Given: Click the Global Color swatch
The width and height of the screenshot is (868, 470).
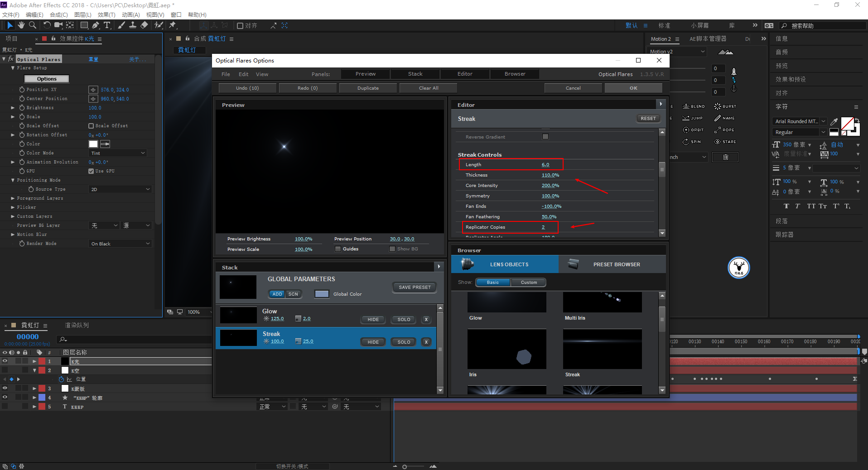Looking at the screenshot, I should tap(322, 294).
